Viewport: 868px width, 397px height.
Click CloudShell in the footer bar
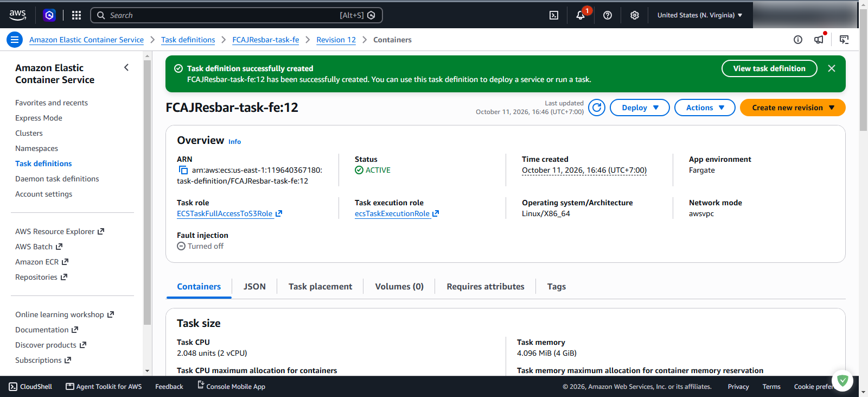[30, 387]
